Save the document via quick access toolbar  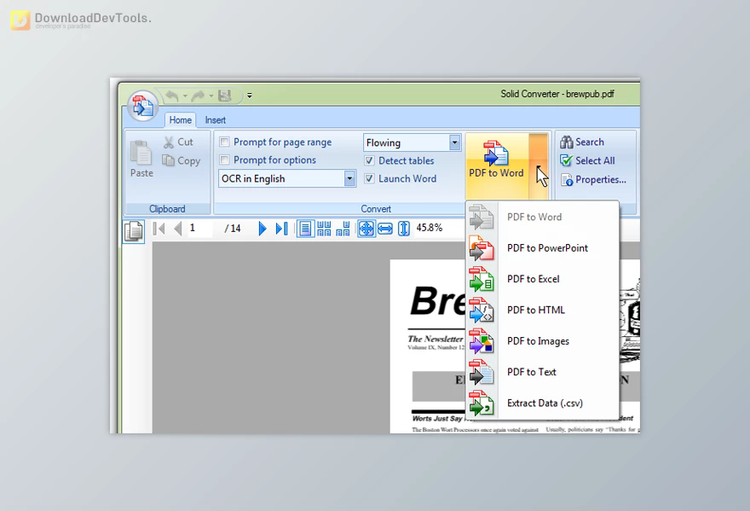click(225, 96)
